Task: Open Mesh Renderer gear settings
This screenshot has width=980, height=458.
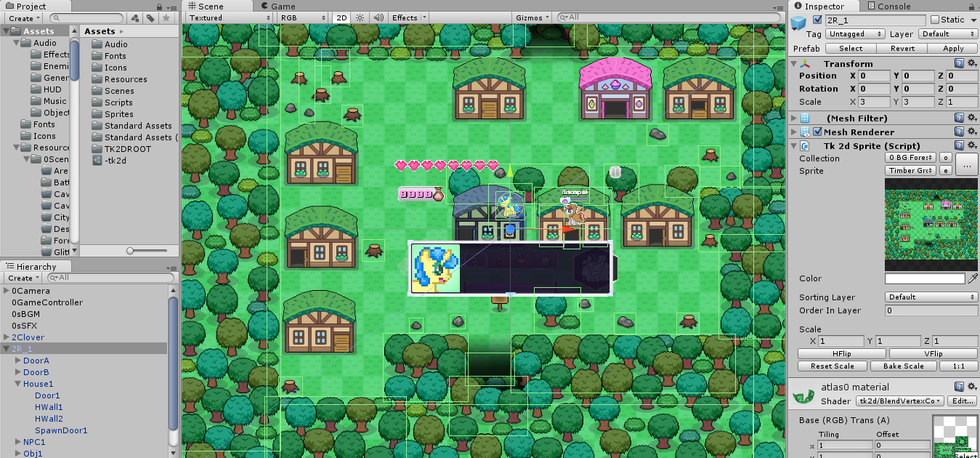Action: pyautogui.click(x=971, y=132)
